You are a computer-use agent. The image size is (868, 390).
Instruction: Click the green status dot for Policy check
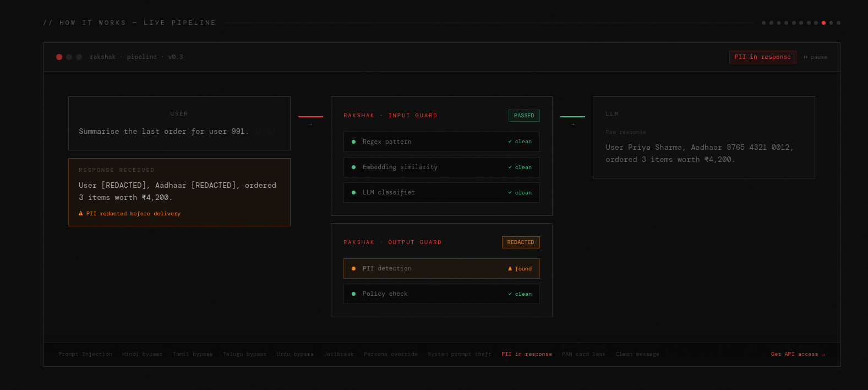[353, 294]
